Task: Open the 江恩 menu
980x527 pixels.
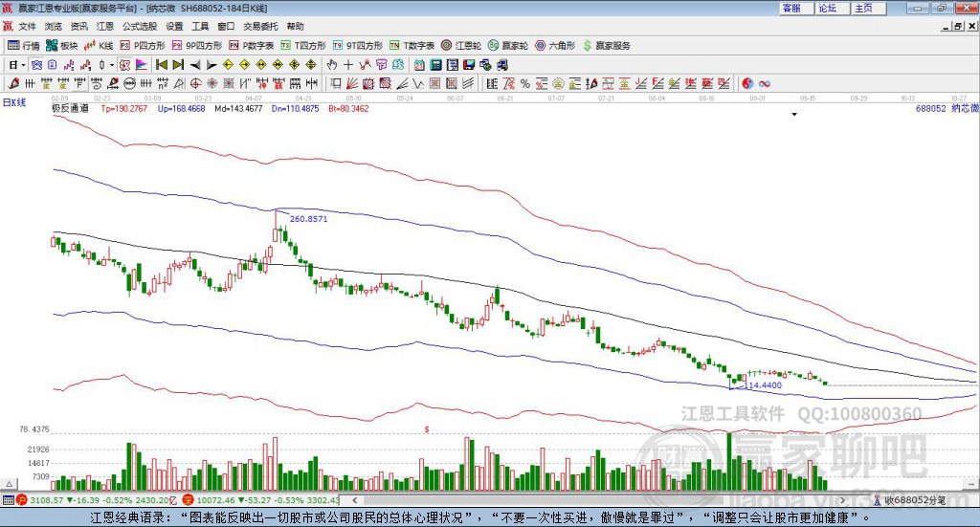Action: (x=105, y=26)
